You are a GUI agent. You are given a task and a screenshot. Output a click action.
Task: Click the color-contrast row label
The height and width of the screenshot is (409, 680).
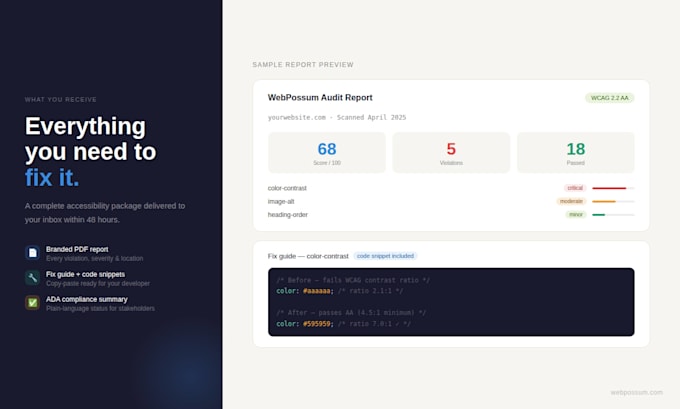[x=287, y=188]
